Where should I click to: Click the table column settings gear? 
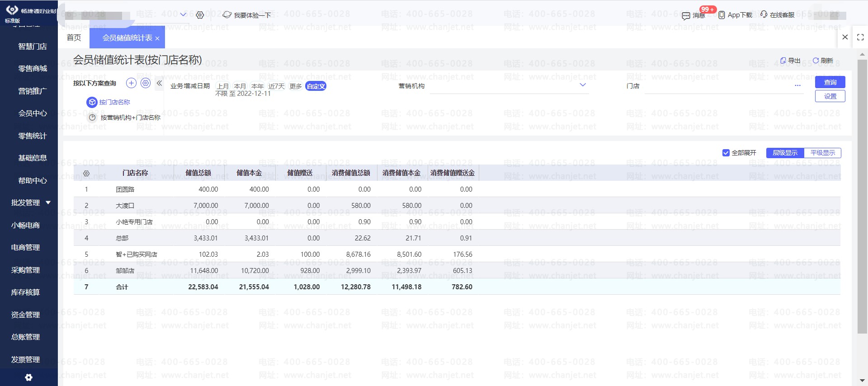[86, 173]
